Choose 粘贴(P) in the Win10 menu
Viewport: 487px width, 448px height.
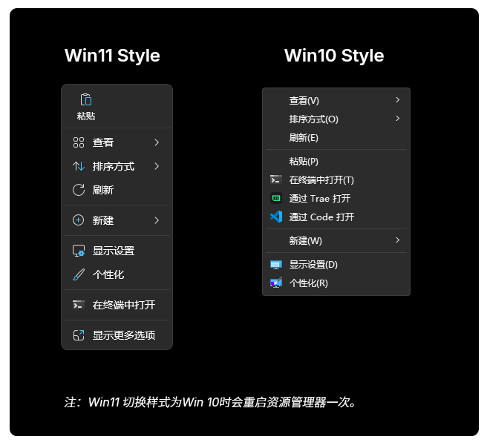point(336,162)
